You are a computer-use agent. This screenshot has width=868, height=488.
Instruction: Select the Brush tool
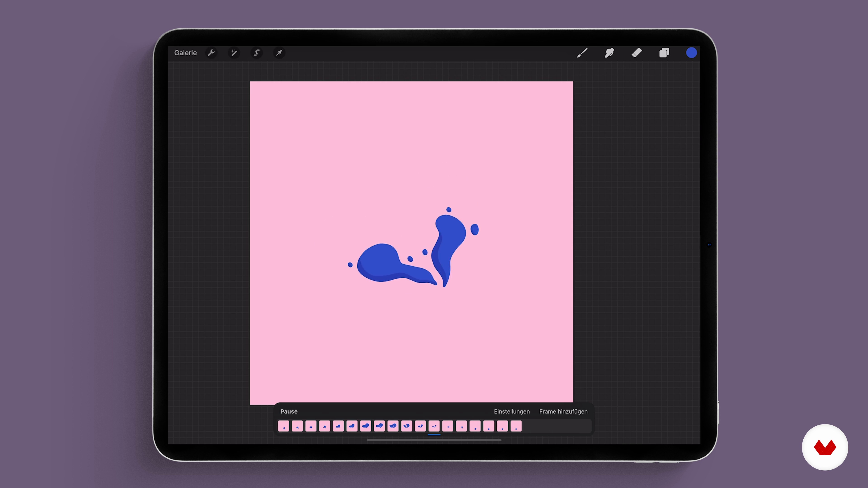[582, 53]
